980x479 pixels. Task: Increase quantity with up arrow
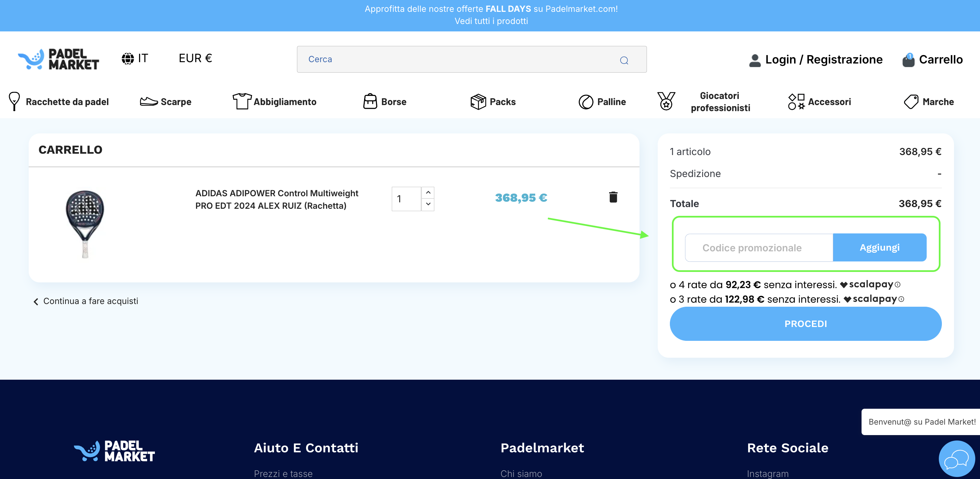(x=428, y=193)
